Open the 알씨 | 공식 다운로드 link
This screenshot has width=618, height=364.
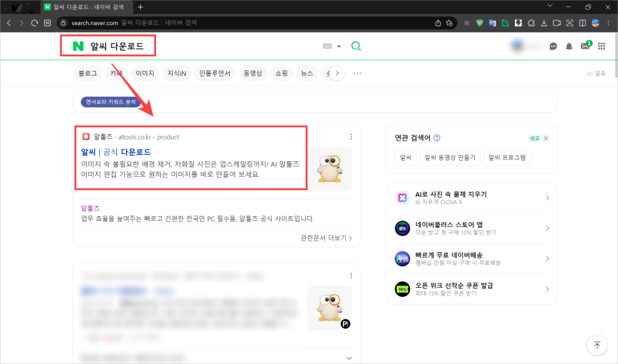point(116,152)
